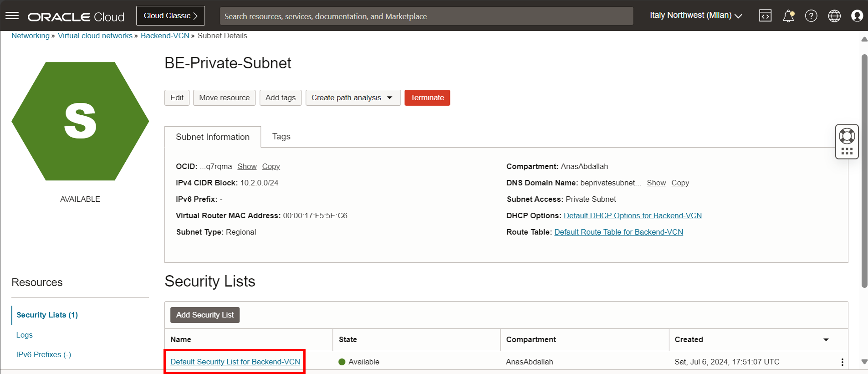Click the Edit button
868x374 pixels.
pyautogui.click(x=177, y=97)
